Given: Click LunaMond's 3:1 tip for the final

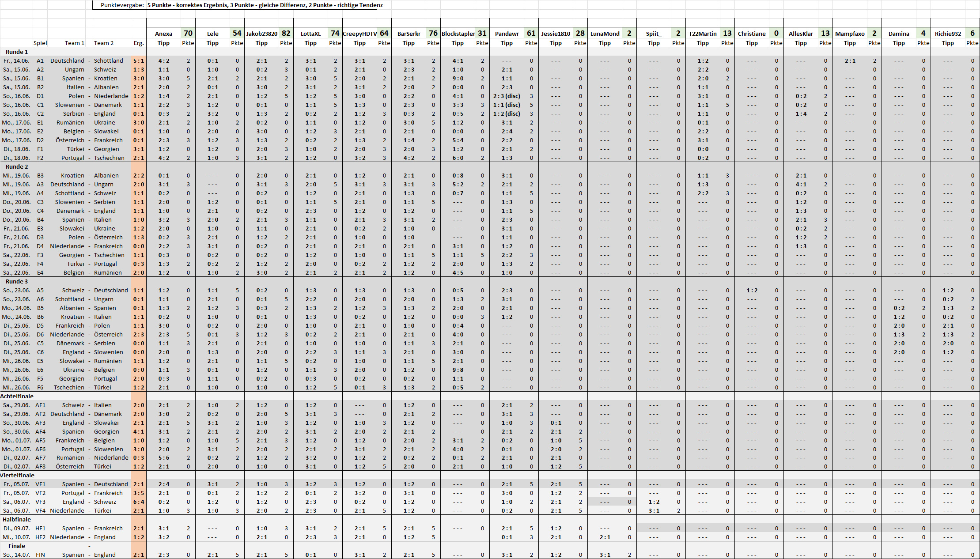Looking at the screenshot, I should pos(605,555).
